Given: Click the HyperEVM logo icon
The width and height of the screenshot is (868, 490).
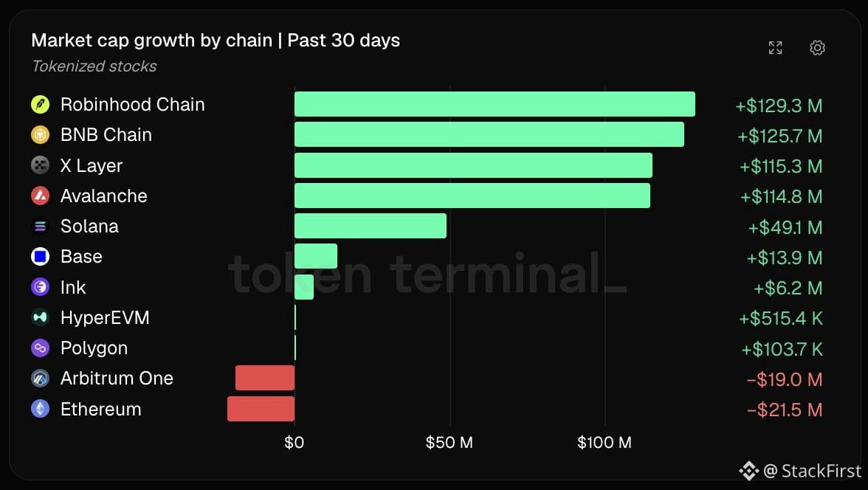Looking at the screenshot, I should coord(41,317).
